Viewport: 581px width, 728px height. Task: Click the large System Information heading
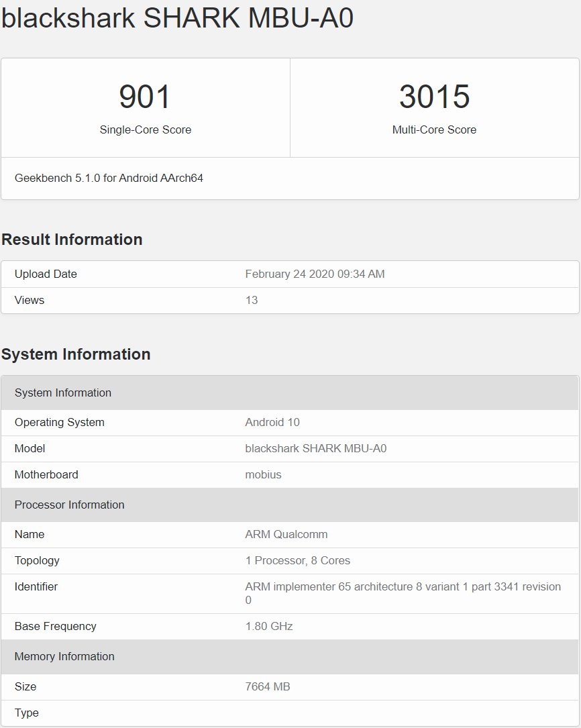pos(76,354)
